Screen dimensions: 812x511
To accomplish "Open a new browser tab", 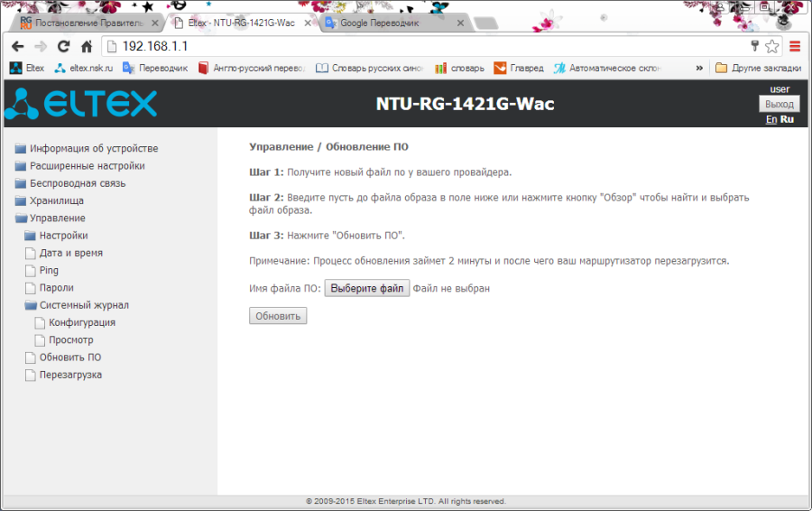I will [485, 23].
